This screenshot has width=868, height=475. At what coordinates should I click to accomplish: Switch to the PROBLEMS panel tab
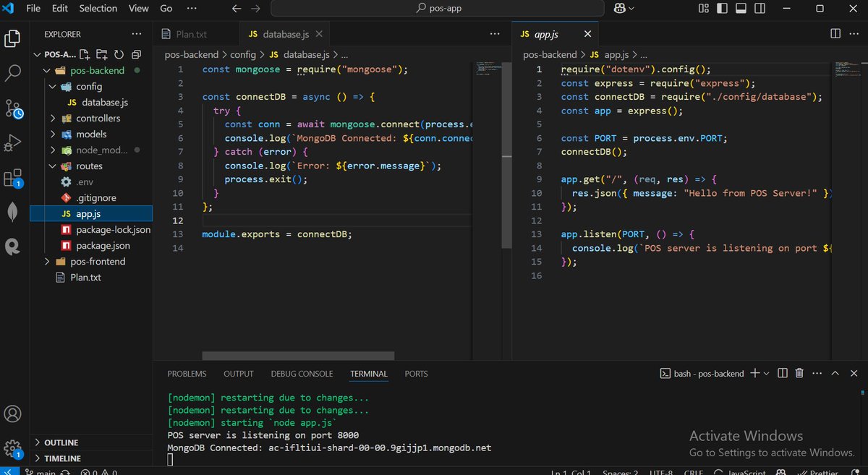coord(187,374)
